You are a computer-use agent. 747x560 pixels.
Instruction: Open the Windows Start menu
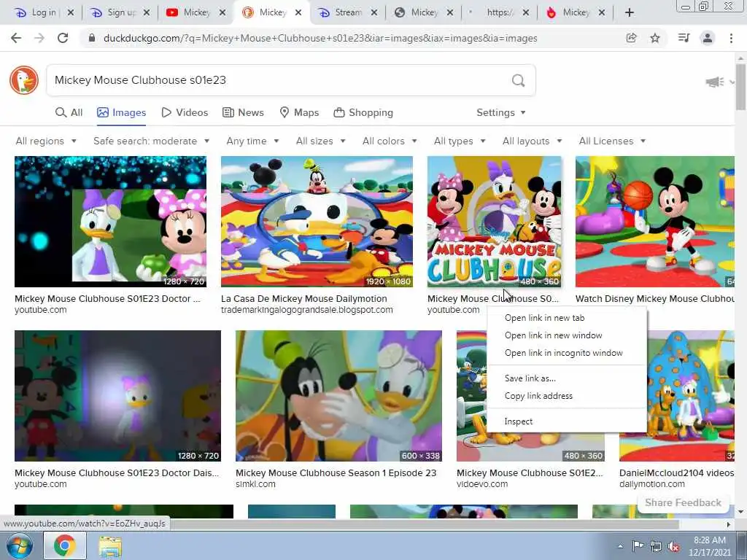(19, 545)
